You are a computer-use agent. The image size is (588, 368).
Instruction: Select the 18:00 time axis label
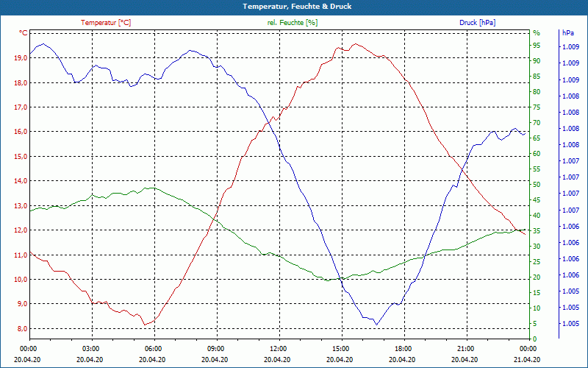[402, 348]
